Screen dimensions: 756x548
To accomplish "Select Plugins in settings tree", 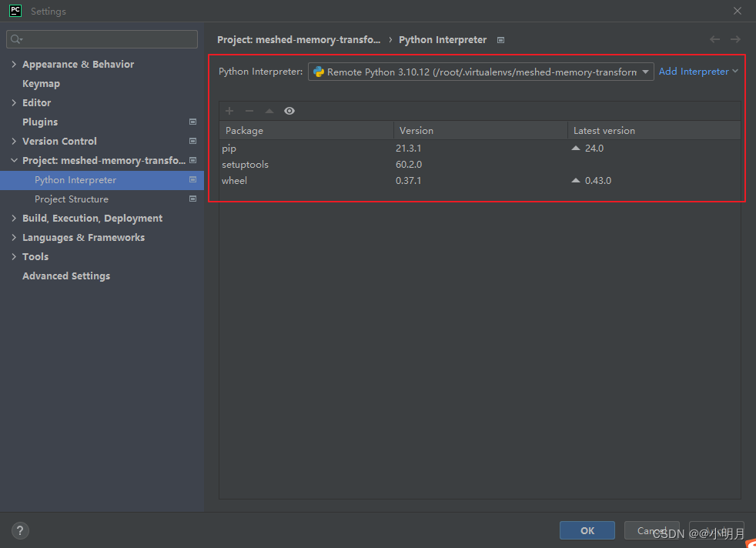I will pos(40,122).
